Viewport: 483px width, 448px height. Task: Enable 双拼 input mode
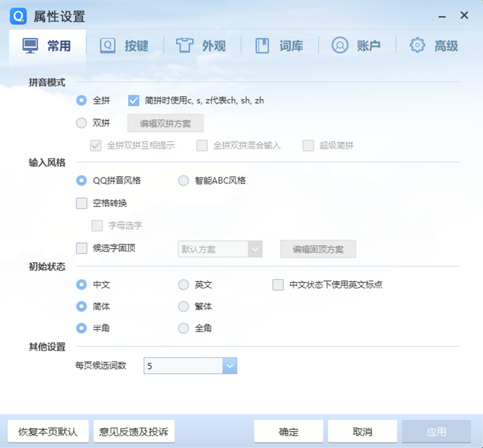[x=80, y=123]
